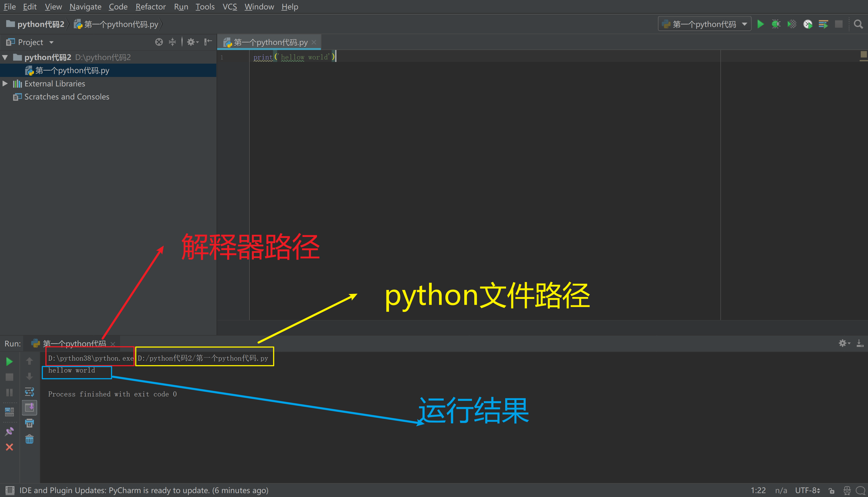The width and height of the screenshot is (868, 497).
Task: Change file encoding UTF-8 in status bar
Action: [807, 491]
